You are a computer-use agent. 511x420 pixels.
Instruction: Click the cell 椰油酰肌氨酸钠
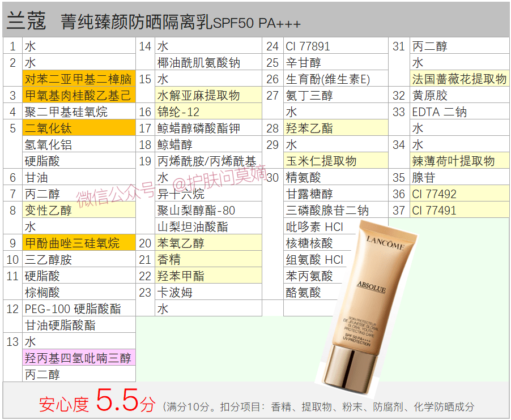click(208, 62)
